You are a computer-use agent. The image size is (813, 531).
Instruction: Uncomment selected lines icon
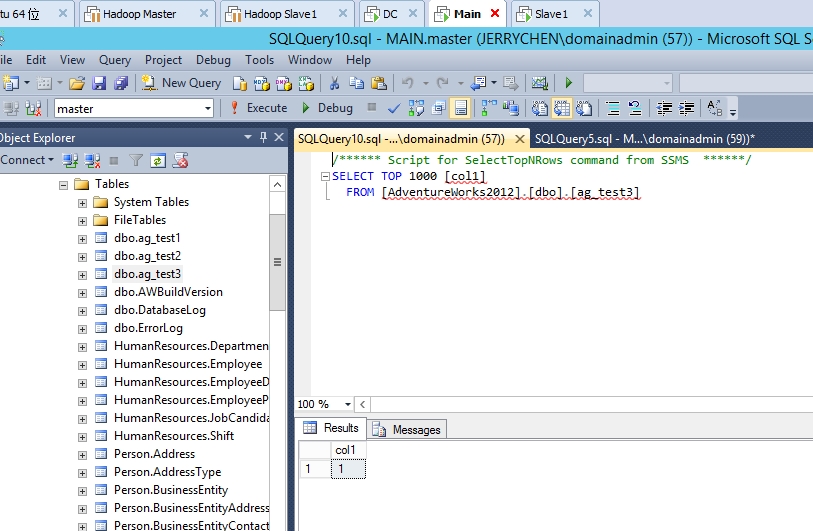click(x=635, y=108)
